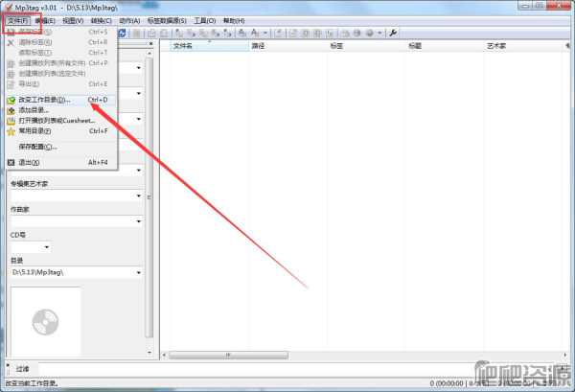
Task: Expand the 作曲家 dropdown
Action: coord(139,222)
